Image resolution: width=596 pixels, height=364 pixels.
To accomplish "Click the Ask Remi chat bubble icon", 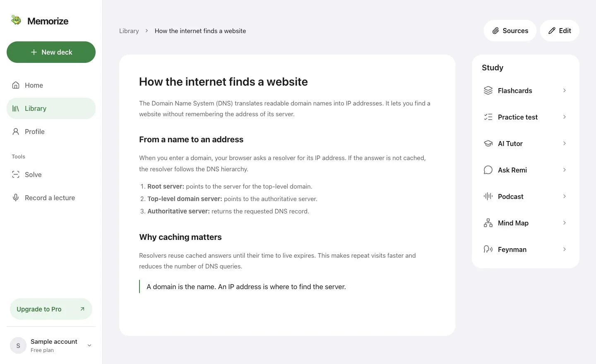I will tap(488, 170).
